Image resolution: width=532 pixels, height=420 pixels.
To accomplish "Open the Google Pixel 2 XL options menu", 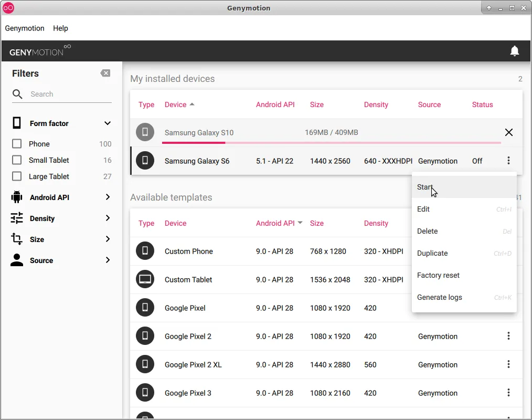I will [x=508, y=364].
